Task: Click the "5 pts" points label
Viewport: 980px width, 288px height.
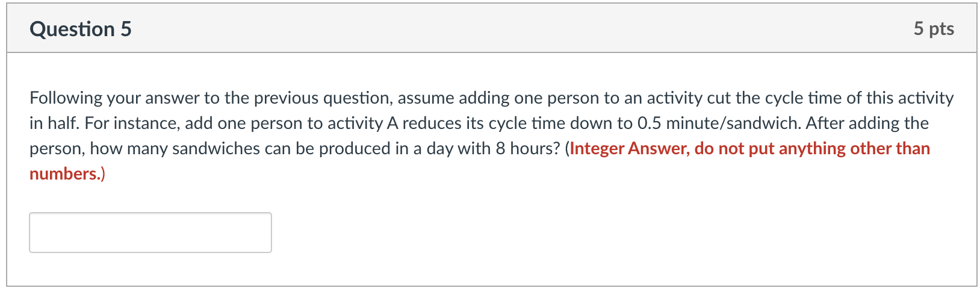Action: pos(934,28)
